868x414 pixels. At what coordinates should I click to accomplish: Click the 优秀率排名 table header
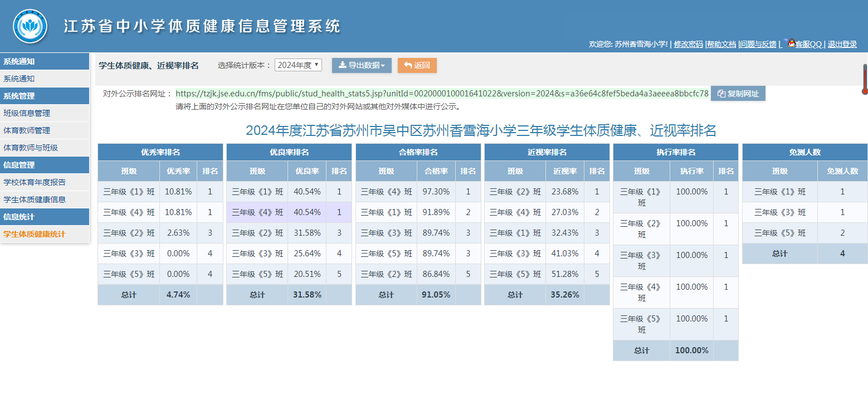pos(160,152)
